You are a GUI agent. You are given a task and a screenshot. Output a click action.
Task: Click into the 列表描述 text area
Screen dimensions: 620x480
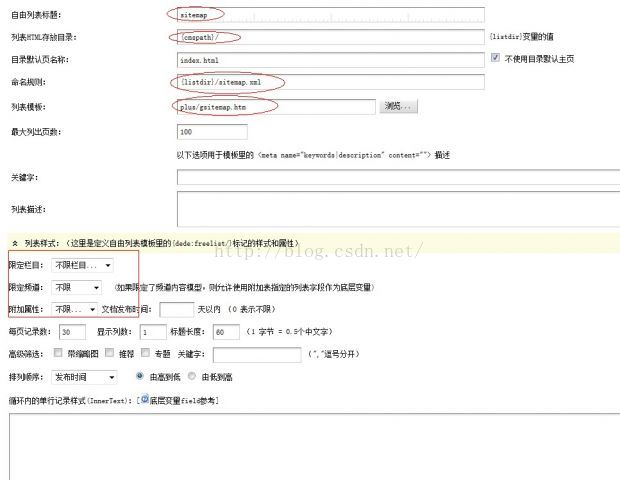coord(398,209)
